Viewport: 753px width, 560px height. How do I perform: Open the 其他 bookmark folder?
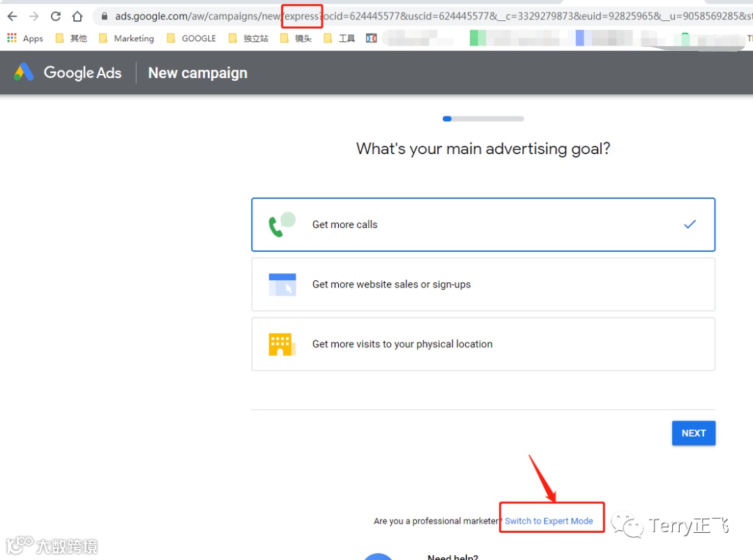point(71,38)
